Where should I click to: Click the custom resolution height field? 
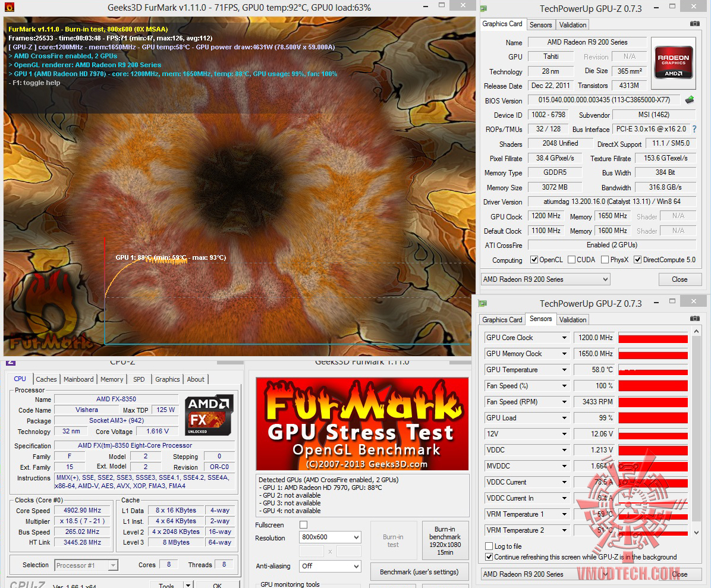[x=349, y=551]
